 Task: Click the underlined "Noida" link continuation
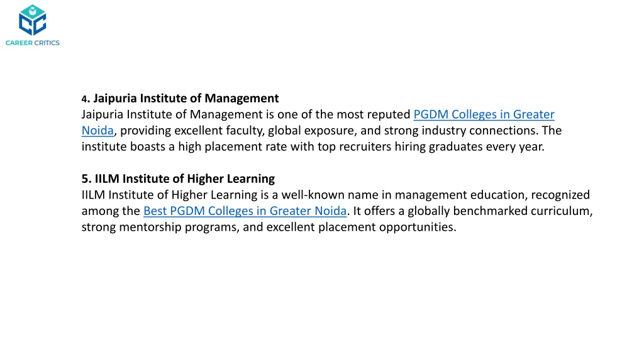[97, 131]
